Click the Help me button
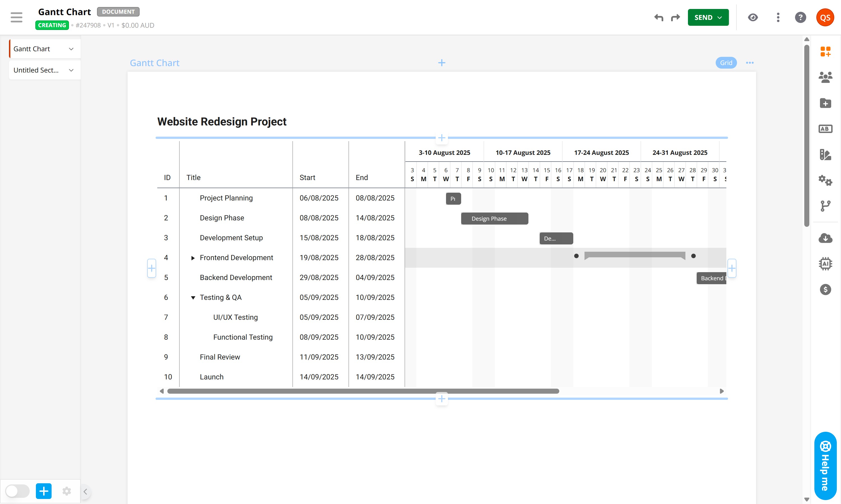The width and height of the screenshot is (841, 504). 825,466
